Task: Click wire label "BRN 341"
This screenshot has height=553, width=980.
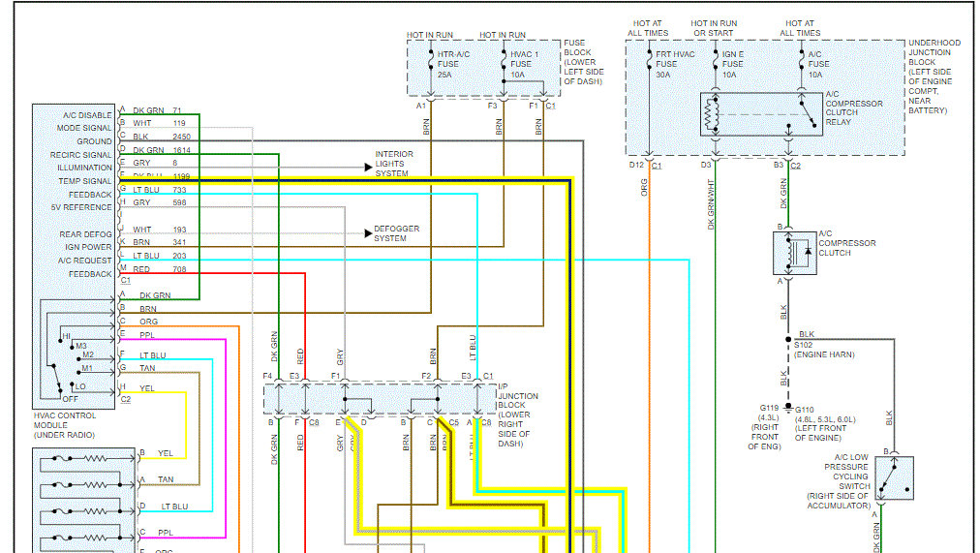Action: [x=160, y=242]
